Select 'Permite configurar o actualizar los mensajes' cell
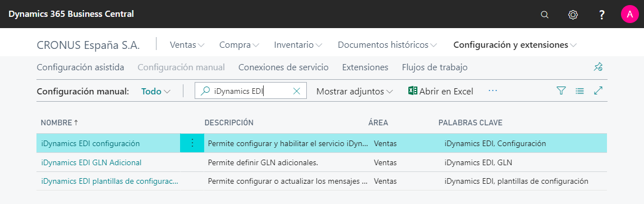This screenshot has width=644, height=204. coord(288,181)
